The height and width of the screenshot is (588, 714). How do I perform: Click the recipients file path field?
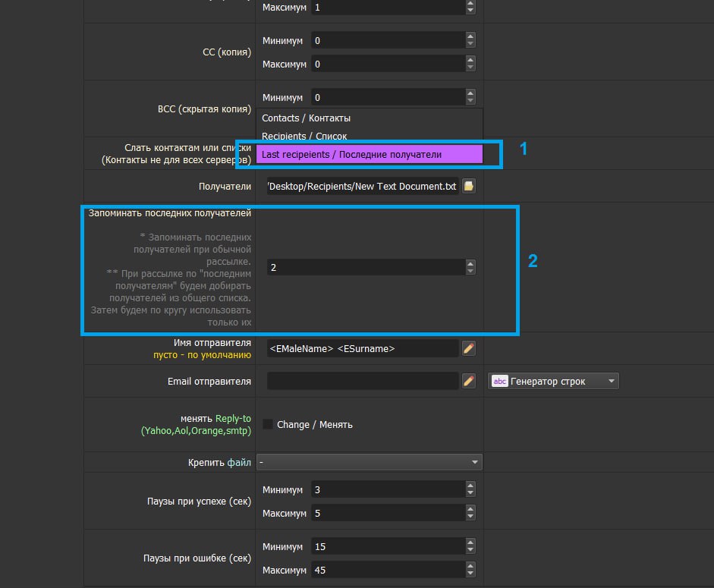click(363, 187)
